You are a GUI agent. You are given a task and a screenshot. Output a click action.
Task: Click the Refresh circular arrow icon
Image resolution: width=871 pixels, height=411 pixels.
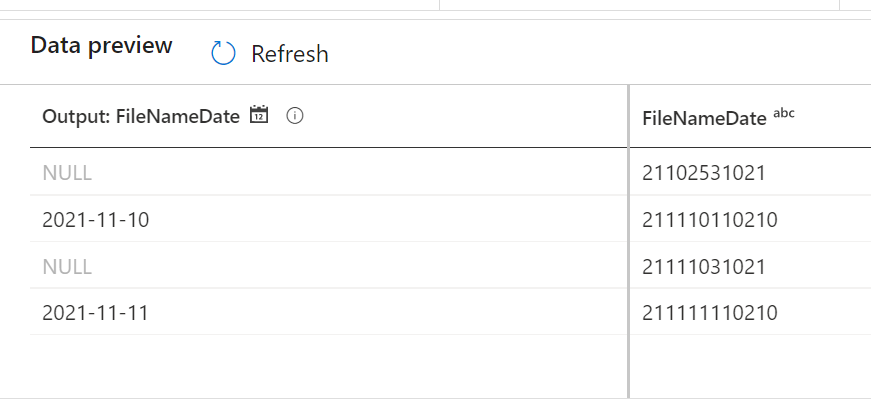point(223,53)
